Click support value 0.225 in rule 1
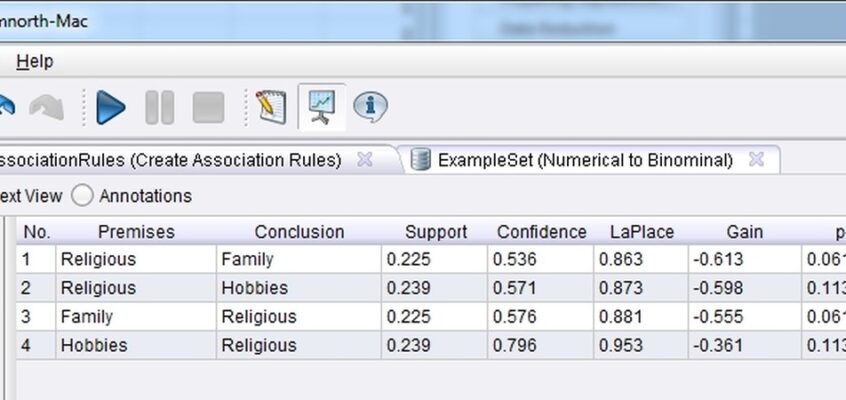Viewport: 846px width, 400px height. [x=435, y=260]
